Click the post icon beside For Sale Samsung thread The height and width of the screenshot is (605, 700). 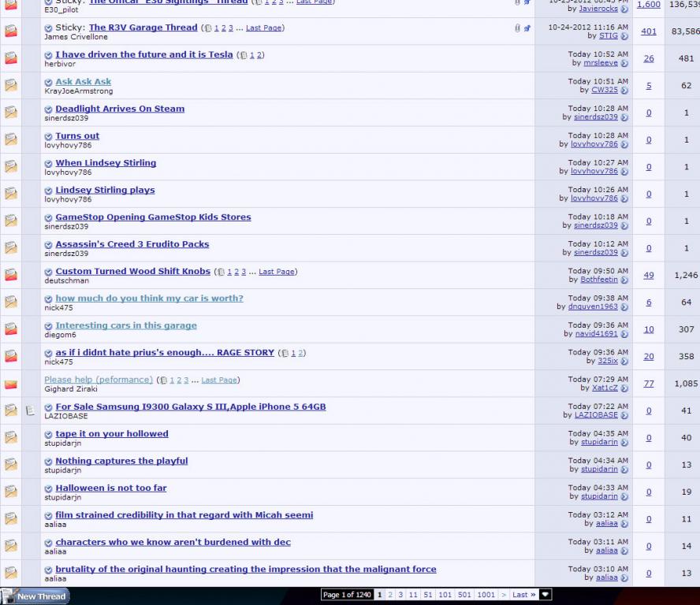(x=30, y=410)
